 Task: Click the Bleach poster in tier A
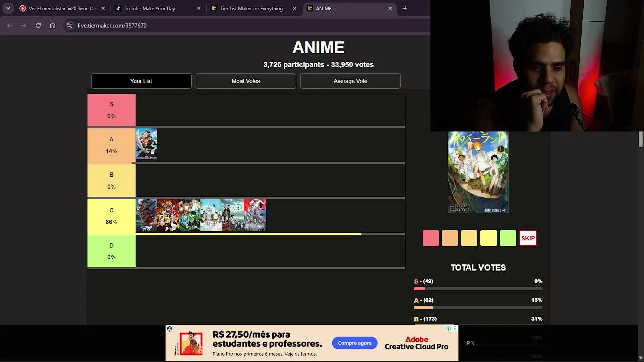pos(146,145)
